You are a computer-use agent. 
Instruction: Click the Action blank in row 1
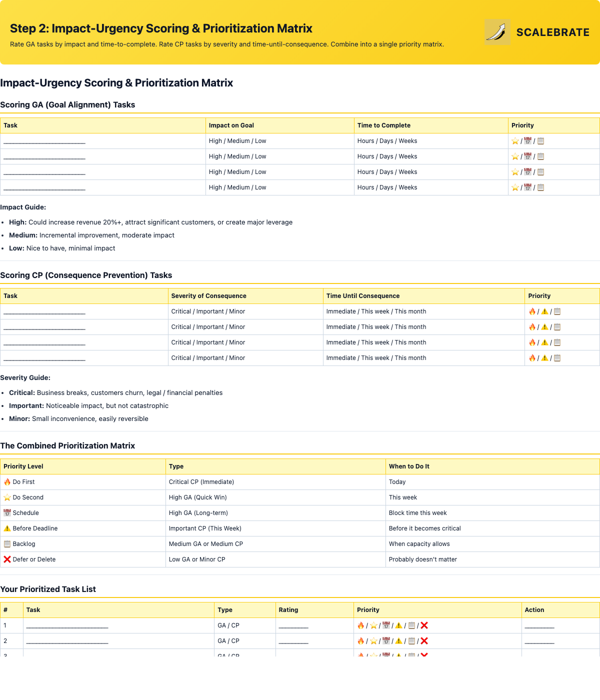(539, 626)
